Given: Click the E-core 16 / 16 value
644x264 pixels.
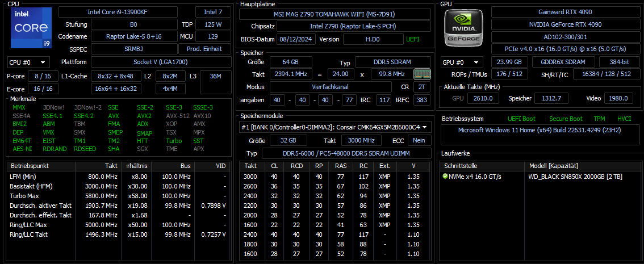Looking at the screenshot, I should [x=43, y=89].
